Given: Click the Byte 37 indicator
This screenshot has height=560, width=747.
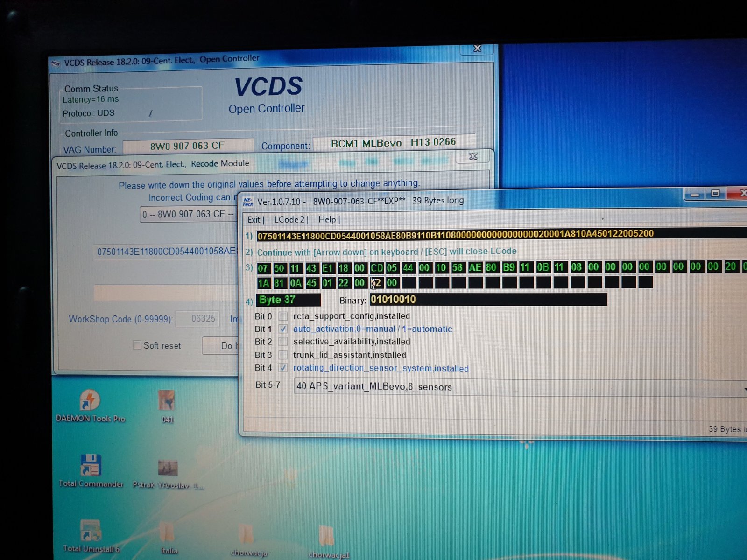Looking at the screenshot, I should (x=289, y=300).
